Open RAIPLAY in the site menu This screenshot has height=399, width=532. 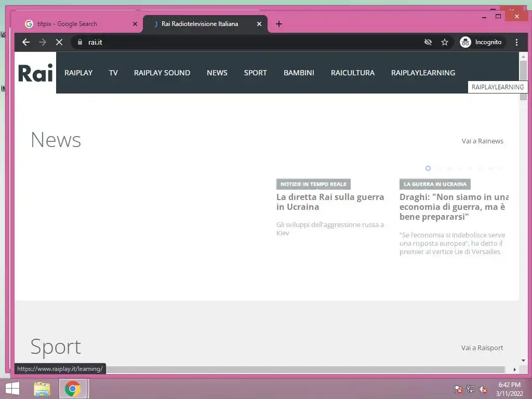(78, 73)
